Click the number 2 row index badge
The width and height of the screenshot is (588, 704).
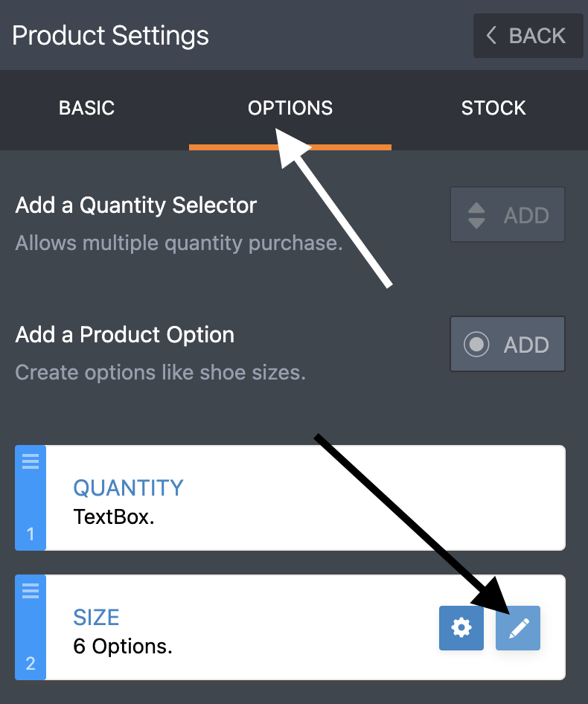31,664
